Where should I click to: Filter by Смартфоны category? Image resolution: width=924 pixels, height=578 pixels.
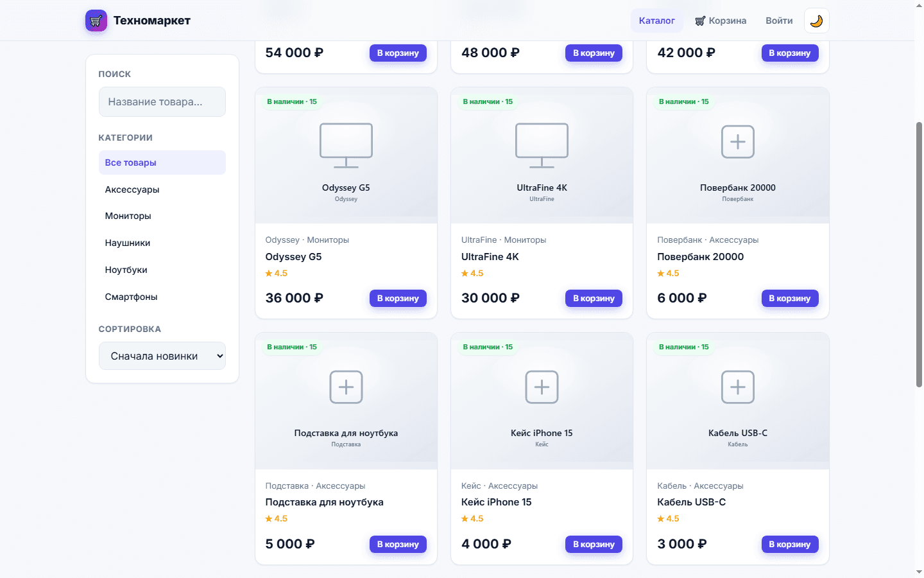click(x=162, y=297)
